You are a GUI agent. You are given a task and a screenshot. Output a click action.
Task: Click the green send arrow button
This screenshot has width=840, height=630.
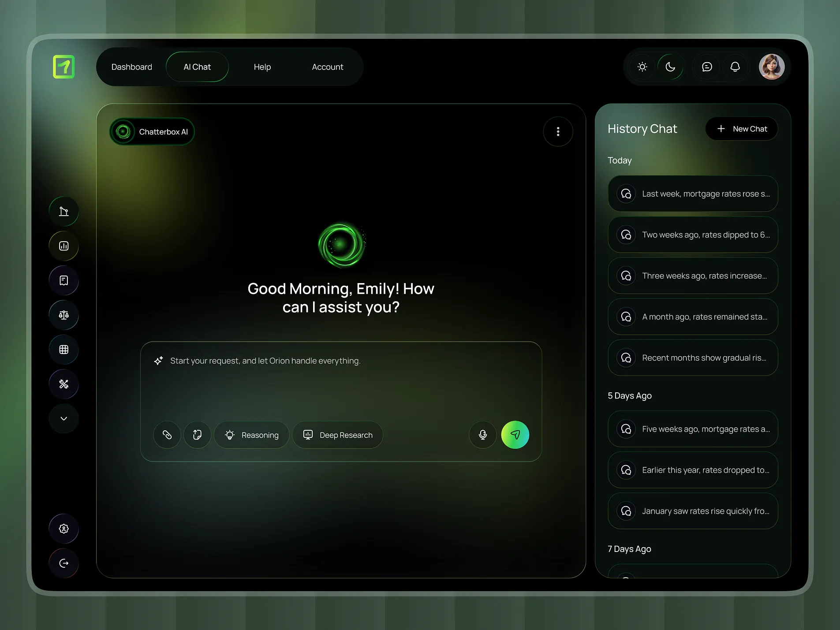515,435
